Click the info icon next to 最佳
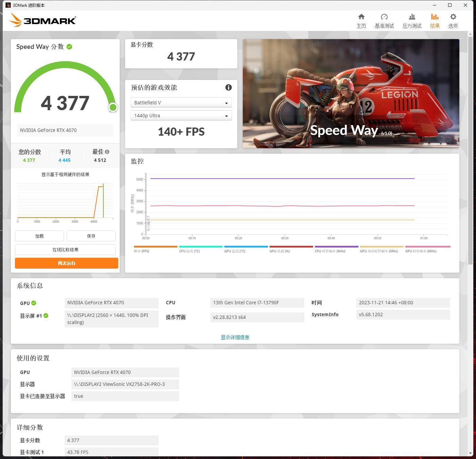The height and width of the screenshot is (459, 476). tap(107, 151)
